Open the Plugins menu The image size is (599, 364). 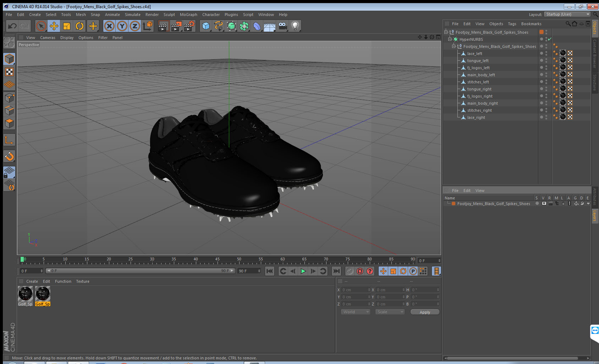pyautogui.click(x=231, y=15)
